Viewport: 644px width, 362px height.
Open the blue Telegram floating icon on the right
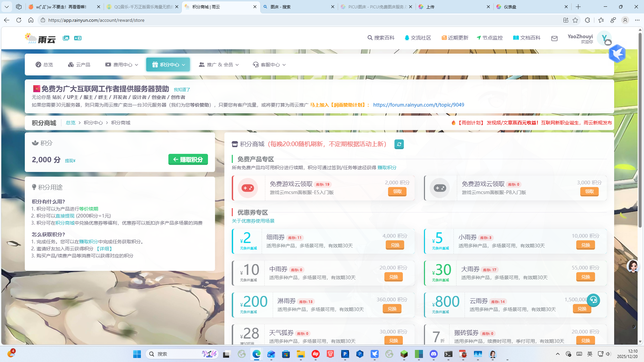[617, 54]
